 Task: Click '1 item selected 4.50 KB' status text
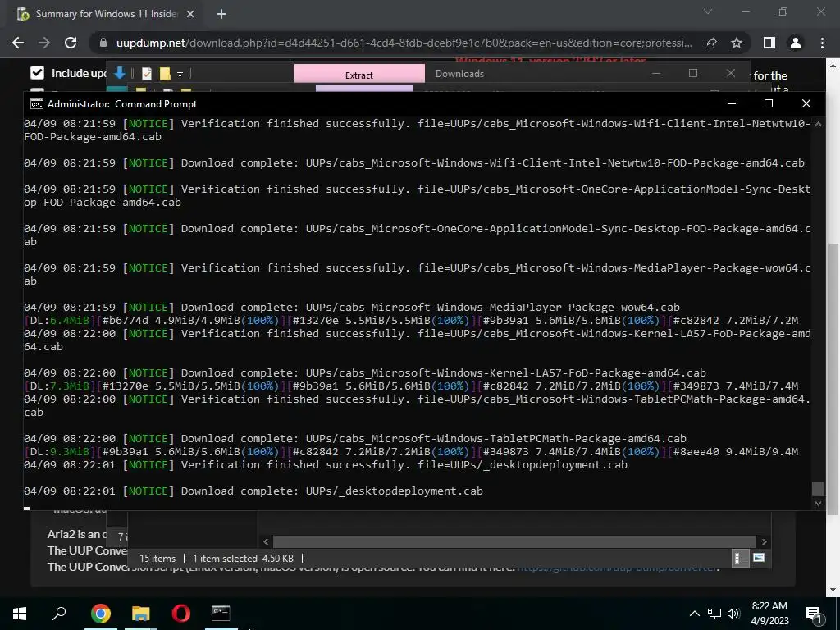pos(243,558)
